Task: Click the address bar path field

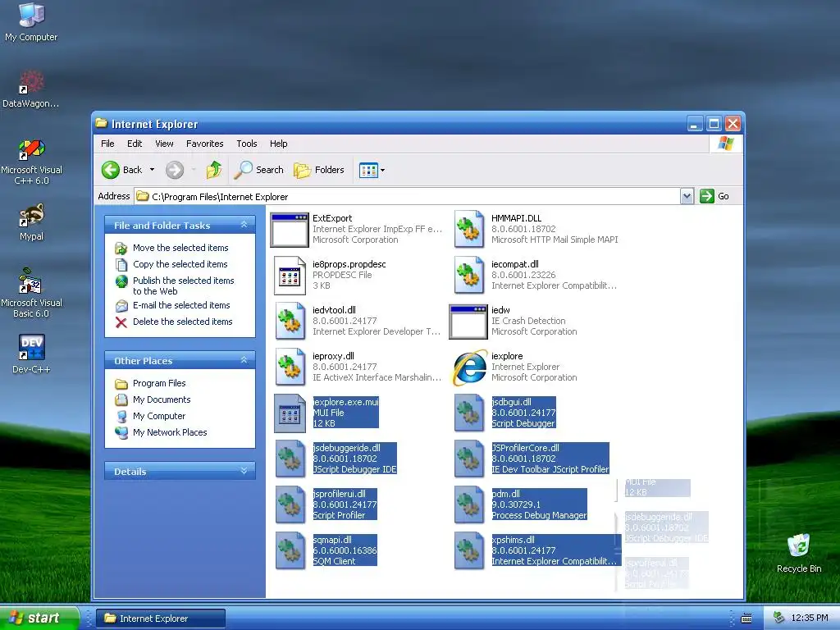Action: 407,197
